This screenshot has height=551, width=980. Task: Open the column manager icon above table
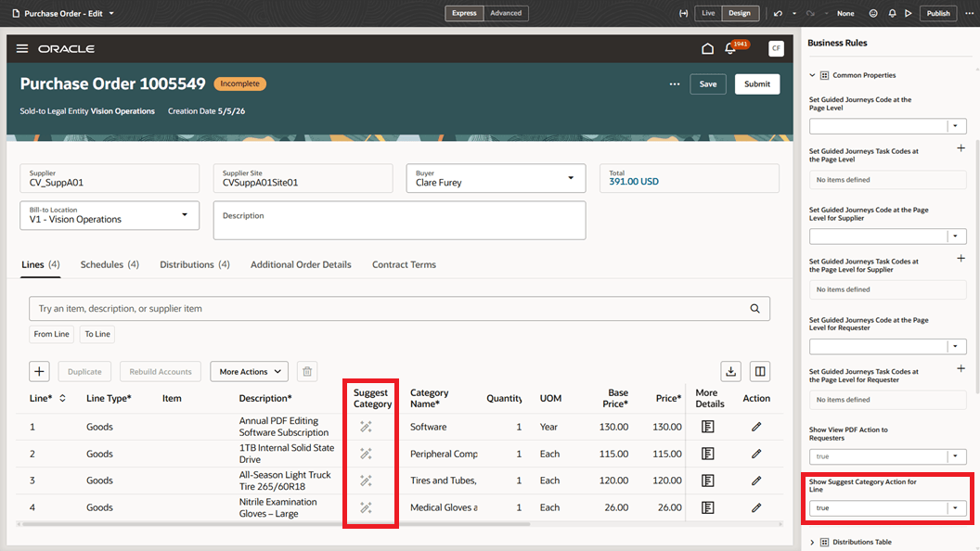(x=760, y=372)
